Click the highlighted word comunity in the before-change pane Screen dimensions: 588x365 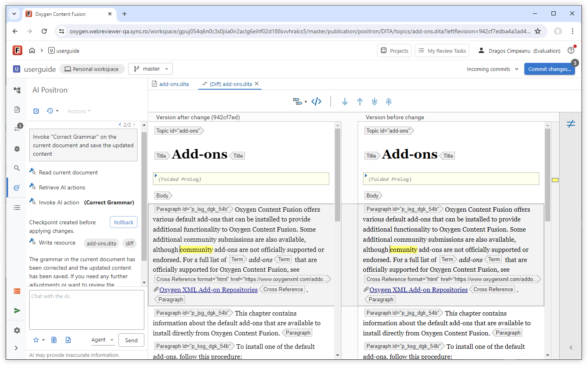(403, 249)
